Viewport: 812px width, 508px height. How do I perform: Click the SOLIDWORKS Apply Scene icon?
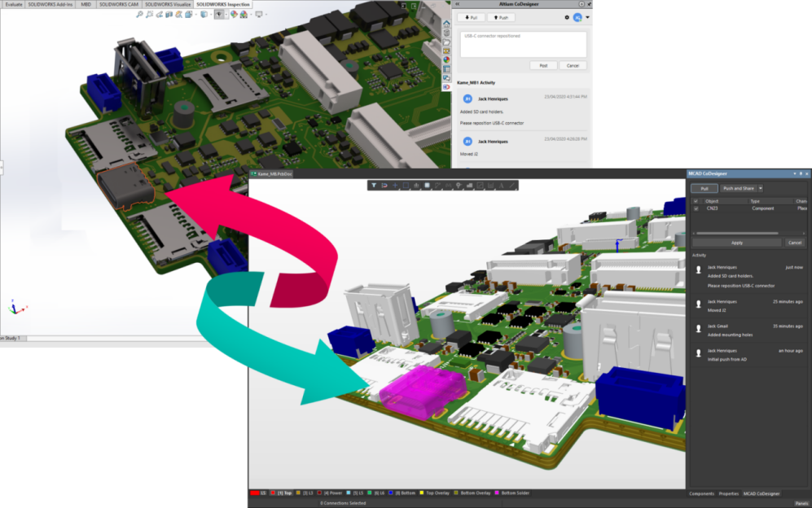tap(244, 15)
